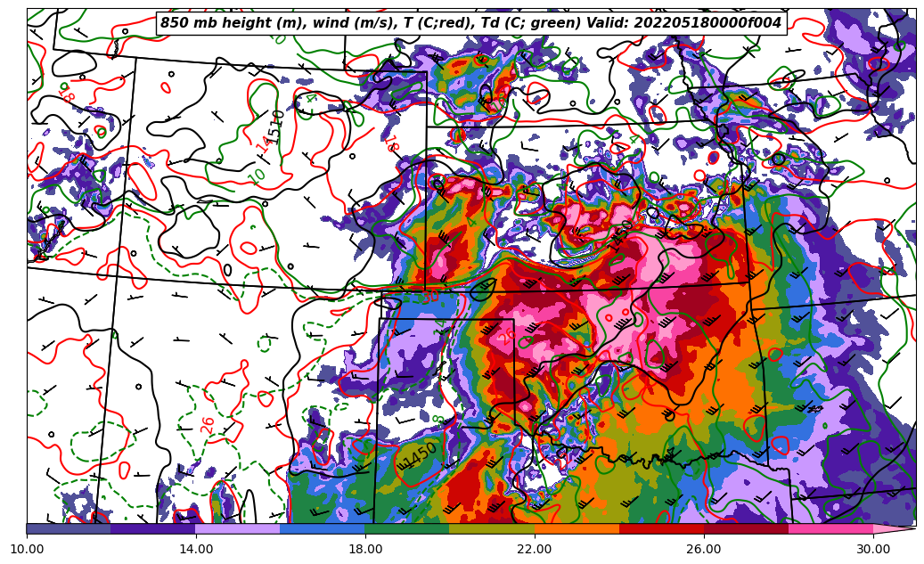This screenshot has height=564, width=924.
Task: Select the dark purple 12–14 colorbar segment
Action: click(153, 528)
